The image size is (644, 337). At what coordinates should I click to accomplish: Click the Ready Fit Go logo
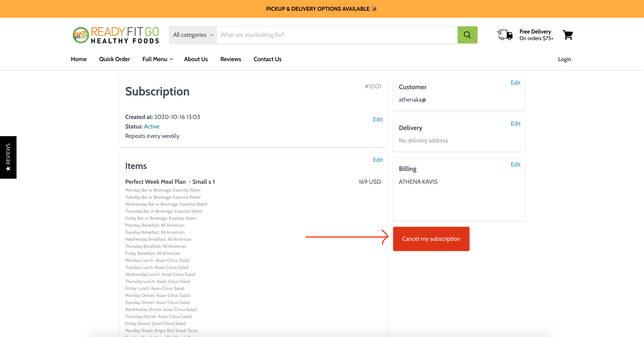pos(116,35)
